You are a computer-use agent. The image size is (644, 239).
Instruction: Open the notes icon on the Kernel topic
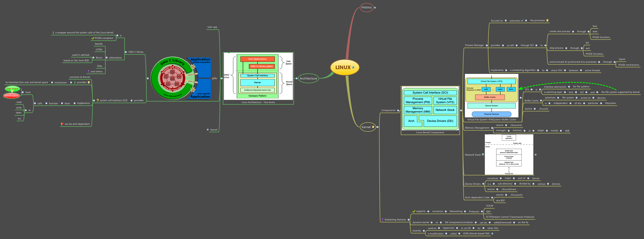(x=373, y=127)
